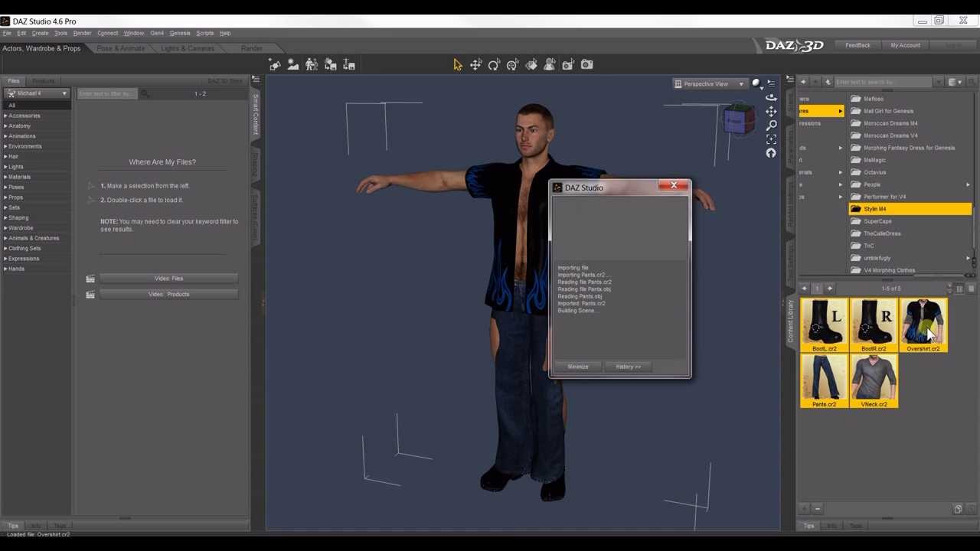Activate the Scale tool in toolbar
Viewport: 980px width, 551px height.
512,65
